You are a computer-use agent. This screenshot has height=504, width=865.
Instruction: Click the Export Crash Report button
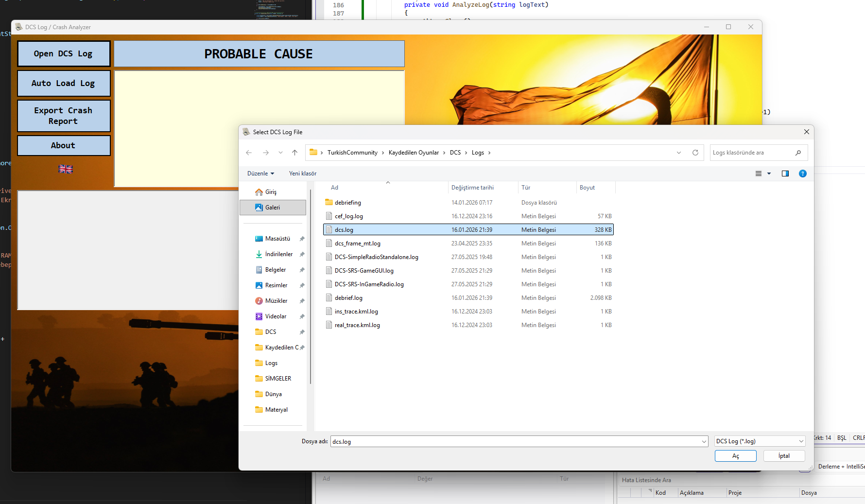pos(64,116)
